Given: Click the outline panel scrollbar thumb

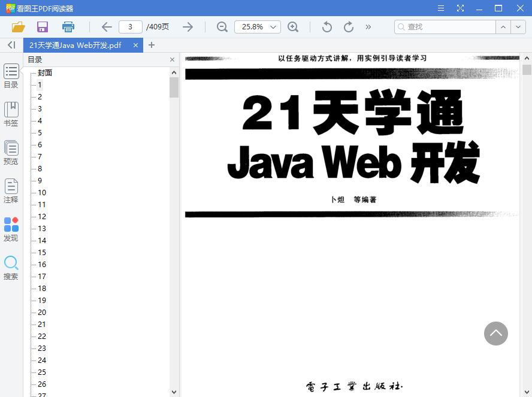Looking at the screenshot, I should (174, 87).
